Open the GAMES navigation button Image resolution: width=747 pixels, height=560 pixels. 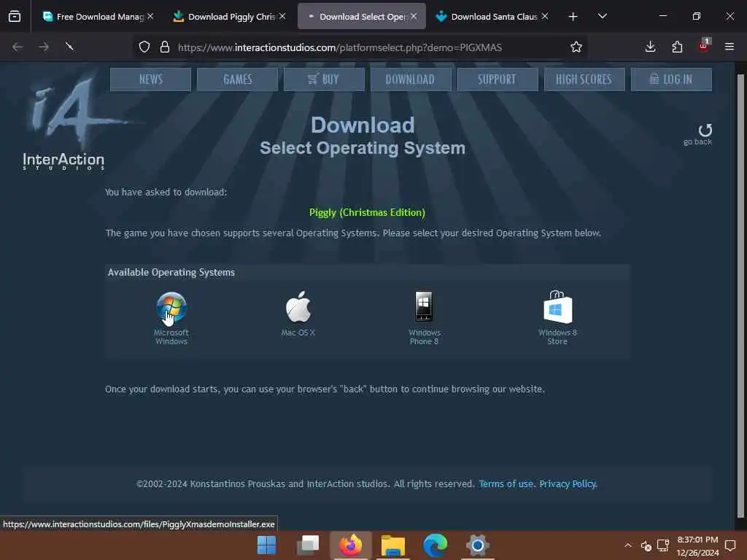237,79
